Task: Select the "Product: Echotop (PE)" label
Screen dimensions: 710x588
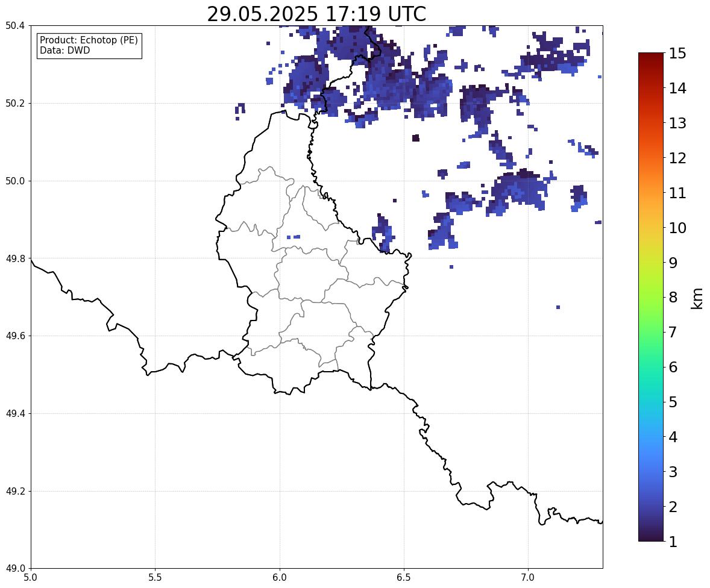Action: pyautogui.click(x=89, y=40)
